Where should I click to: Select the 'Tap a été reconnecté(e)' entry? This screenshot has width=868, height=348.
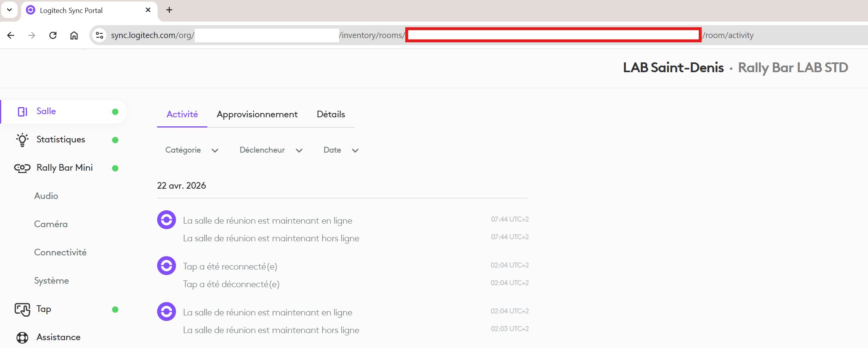pyautogui.click(x=230, y=267)
